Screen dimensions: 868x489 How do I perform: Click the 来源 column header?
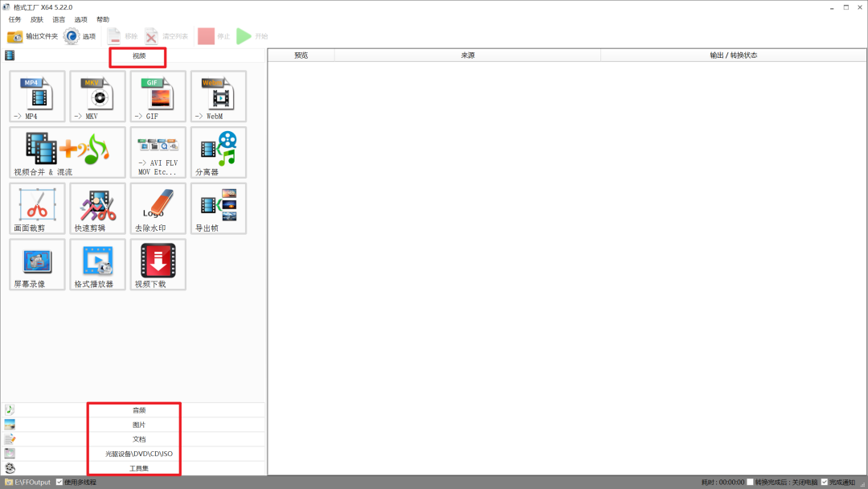click(x=468, y=55)
